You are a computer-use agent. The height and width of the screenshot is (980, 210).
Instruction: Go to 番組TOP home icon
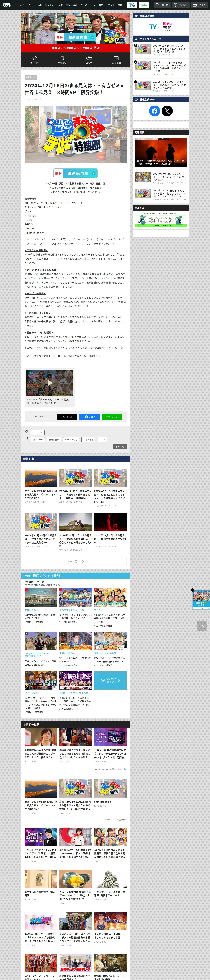tap(35, 59)
